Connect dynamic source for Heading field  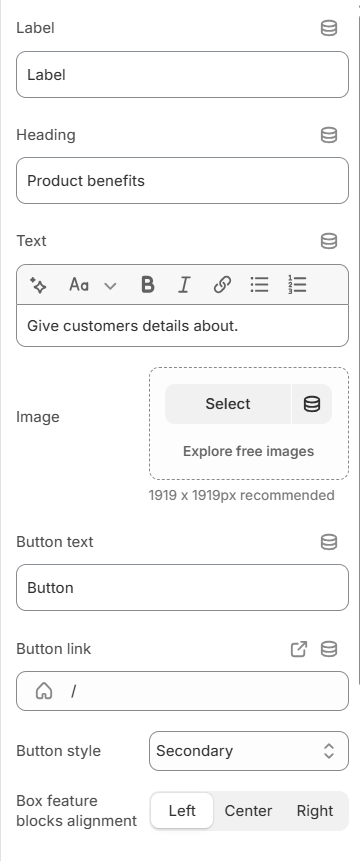pyautogui.click(x=329, y=135)
